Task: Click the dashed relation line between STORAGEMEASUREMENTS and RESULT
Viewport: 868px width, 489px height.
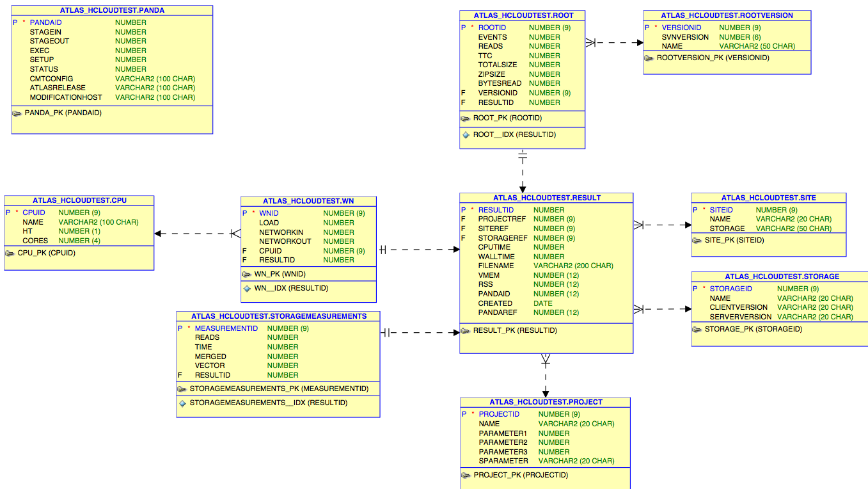Action: pos(420,333)
